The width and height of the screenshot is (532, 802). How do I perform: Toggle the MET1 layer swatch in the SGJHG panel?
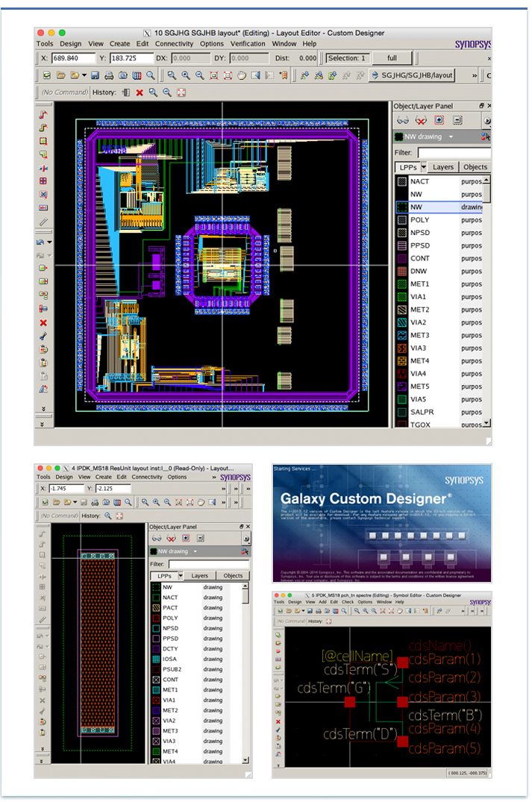pyautogui.click(x=402, y=284)
